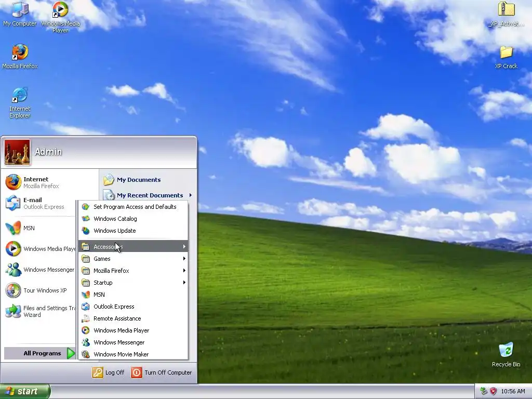Open Mozilla Firefox program group
The height and width of the screenshot is (399, 532).
point(133,270)
